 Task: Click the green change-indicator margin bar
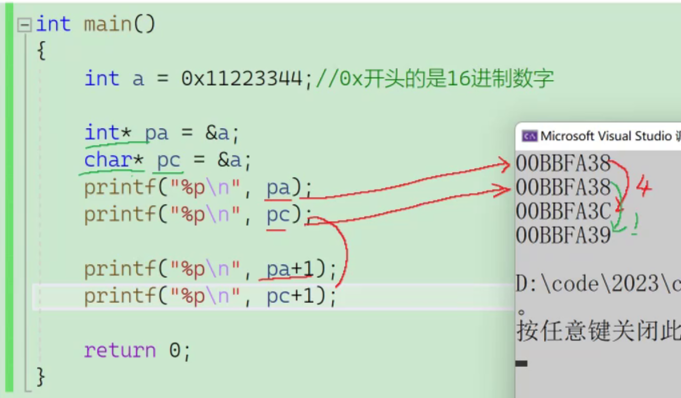[x=9, y=198]
